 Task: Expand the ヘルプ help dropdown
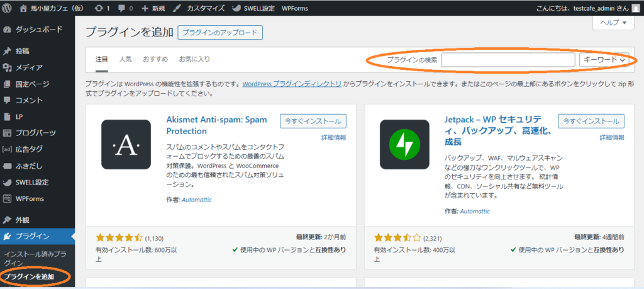pyautogui.click(x=614, y=23)
